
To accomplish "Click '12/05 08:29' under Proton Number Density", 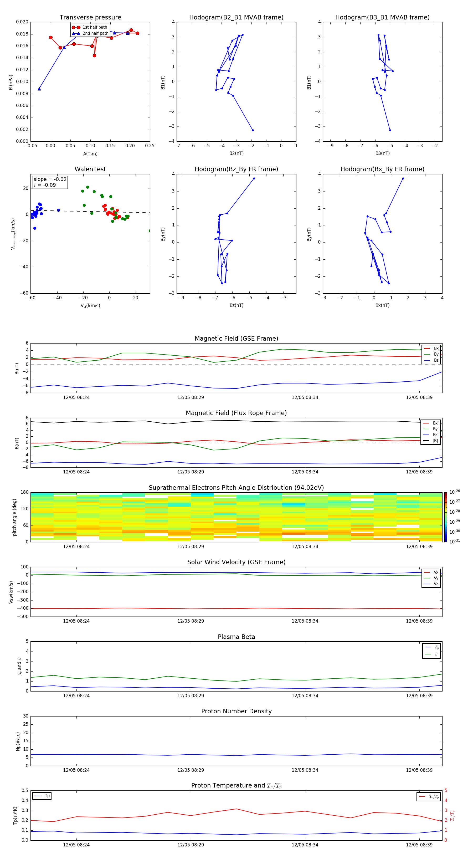I will click(x=191, y=770).
